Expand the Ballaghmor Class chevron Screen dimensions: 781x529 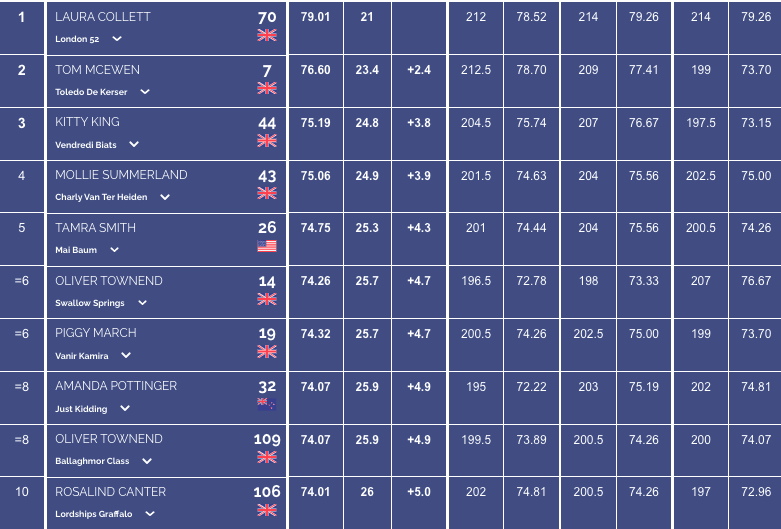pos(147,461)
